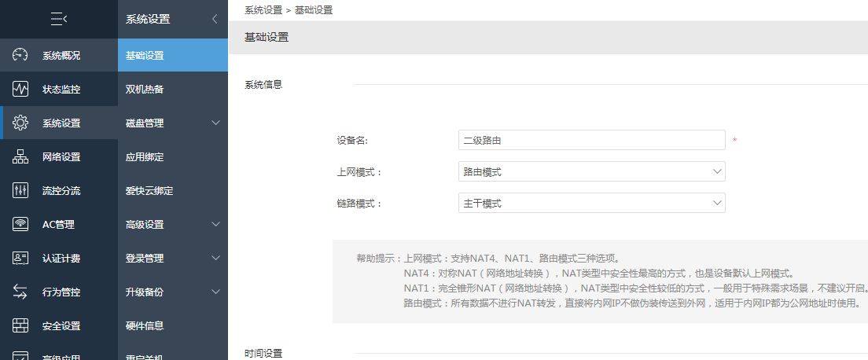Viewport: 868px width, 360px height.
Task: Click 系统设置 breadcrumb link
Action: [x=263, y=10]
